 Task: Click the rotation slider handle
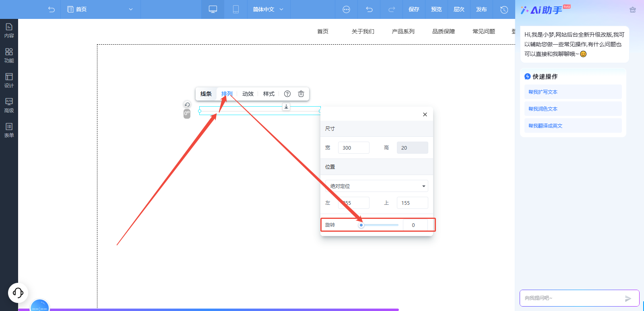point(361,225)
